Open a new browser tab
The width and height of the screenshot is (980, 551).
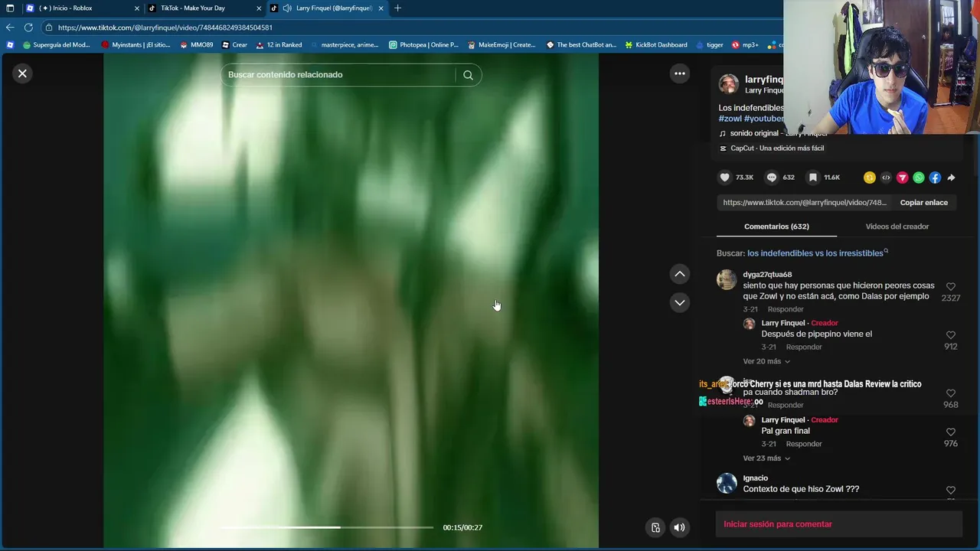click(397, 8)
